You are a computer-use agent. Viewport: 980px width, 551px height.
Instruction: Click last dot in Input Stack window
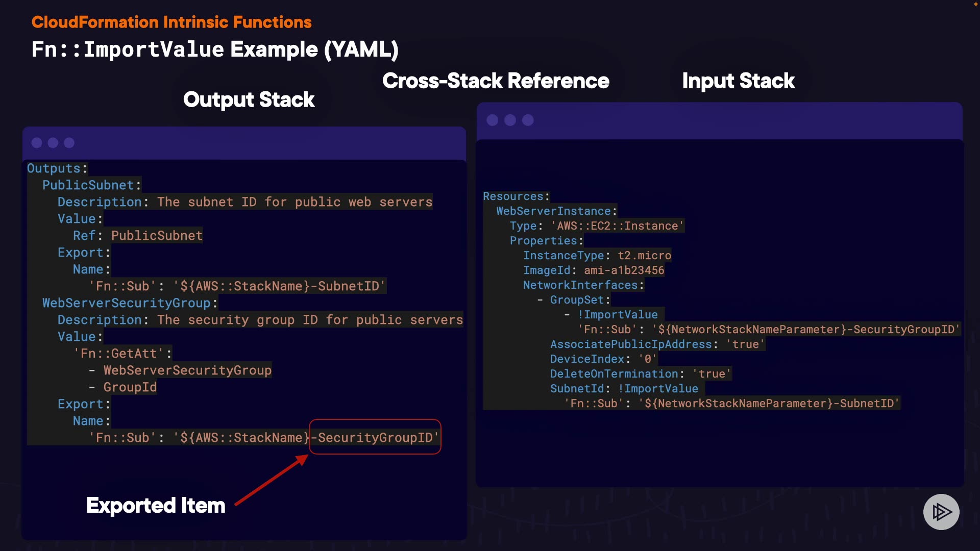[528, 120]
